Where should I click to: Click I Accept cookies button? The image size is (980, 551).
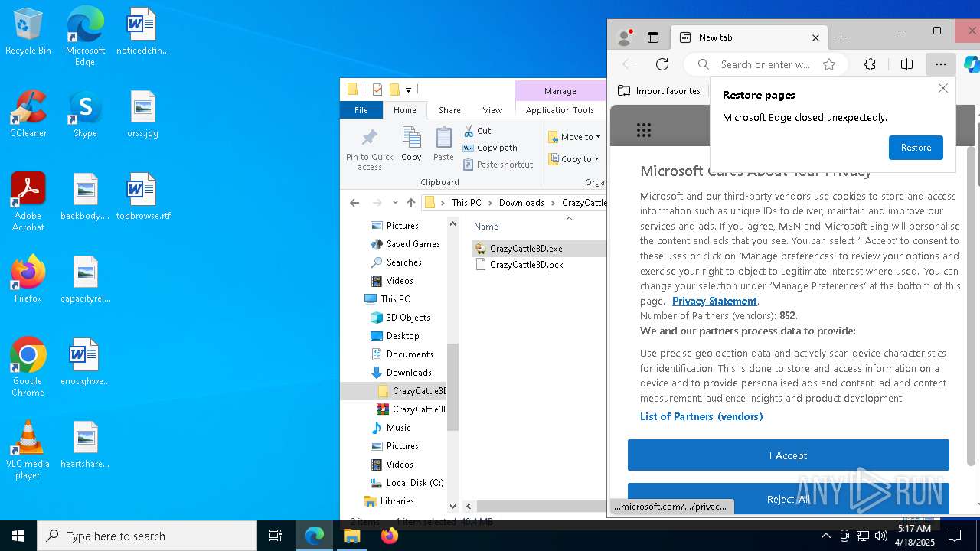click(788, 455)
